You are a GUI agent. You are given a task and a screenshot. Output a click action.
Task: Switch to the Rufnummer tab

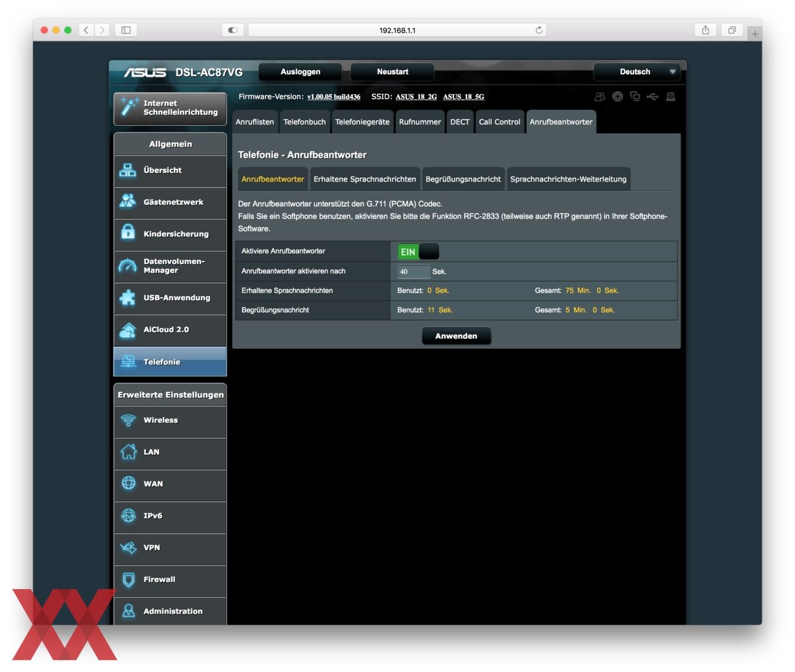(x=420, y=122)
